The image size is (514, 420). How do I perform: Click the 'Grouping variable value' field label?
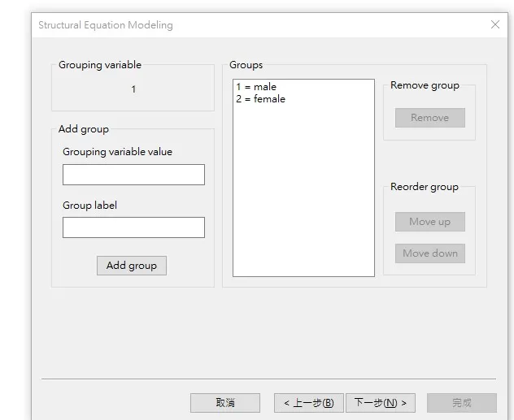[117, 152]
